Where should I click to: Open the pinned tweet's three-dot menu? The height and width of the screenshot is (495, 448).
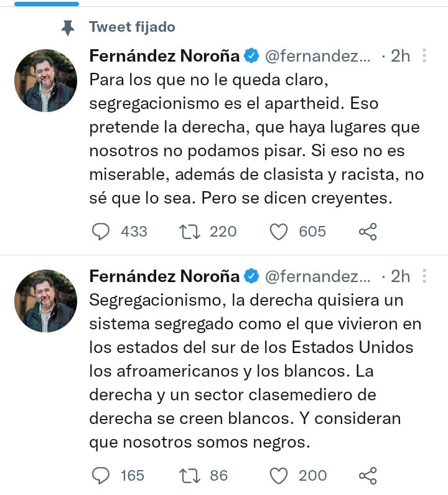coord(424,56)
